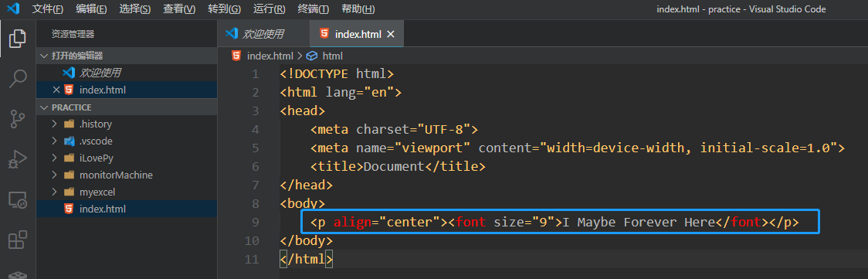868x279 pixels.
Task: Expand the iLovePy folder
Action: click(127, 158)
